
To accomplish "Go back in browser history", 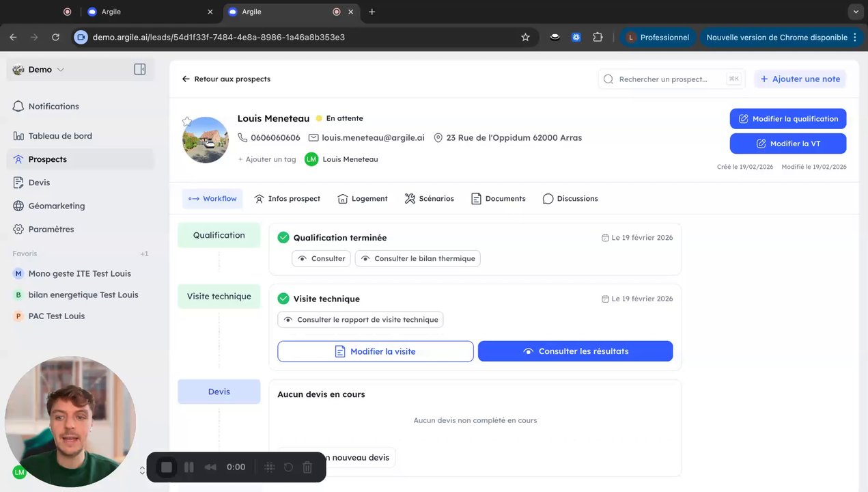I will pyautogui.click(x=13, y=37).
